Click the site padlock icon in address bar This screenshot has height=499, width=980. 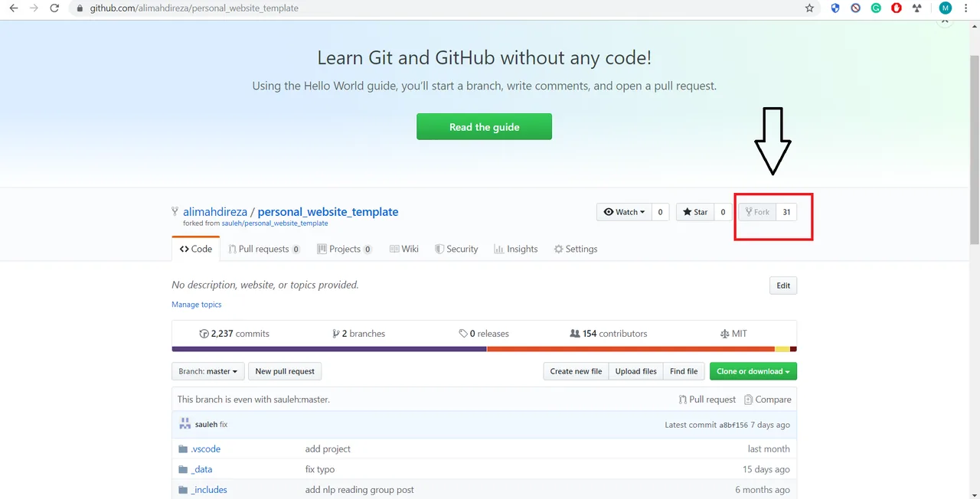point(80,8)
